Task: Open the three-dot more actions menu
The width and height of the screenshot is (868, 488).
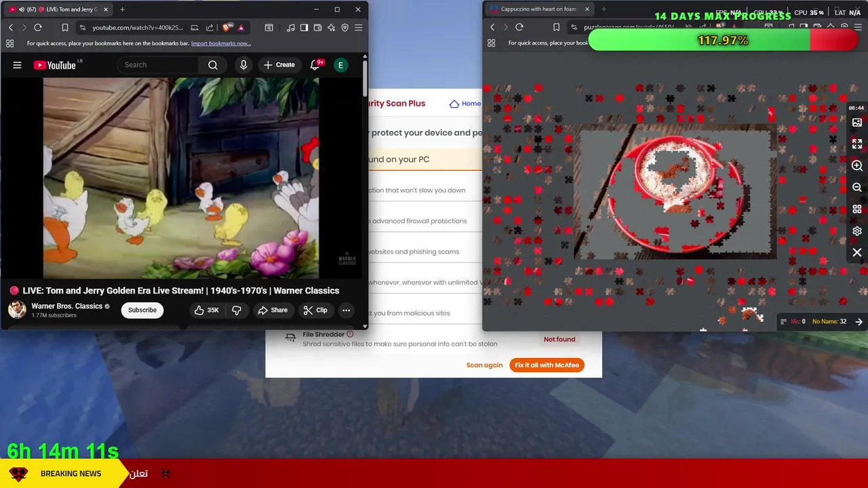Action: [x=346, y=310]
